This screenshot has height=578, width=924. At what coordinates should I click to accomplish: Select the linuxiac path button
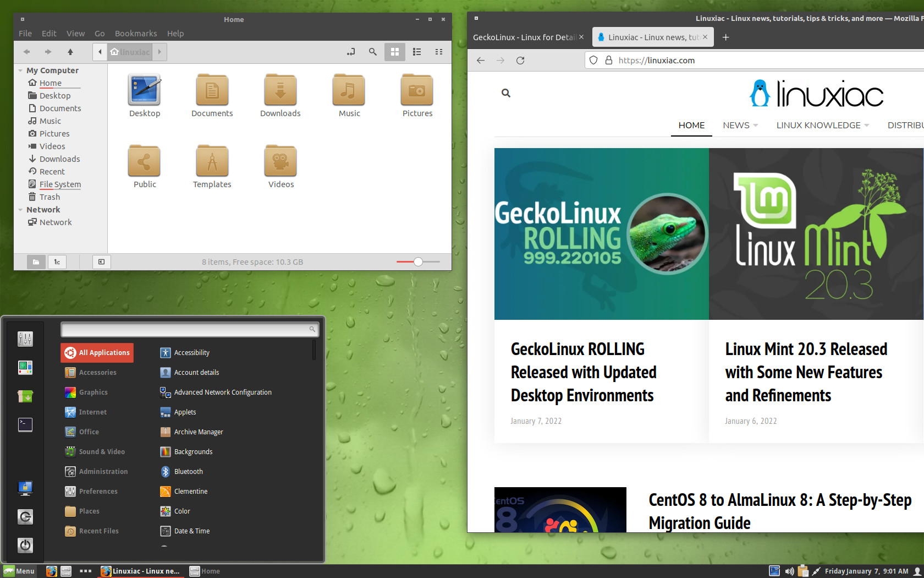(130, 52)
